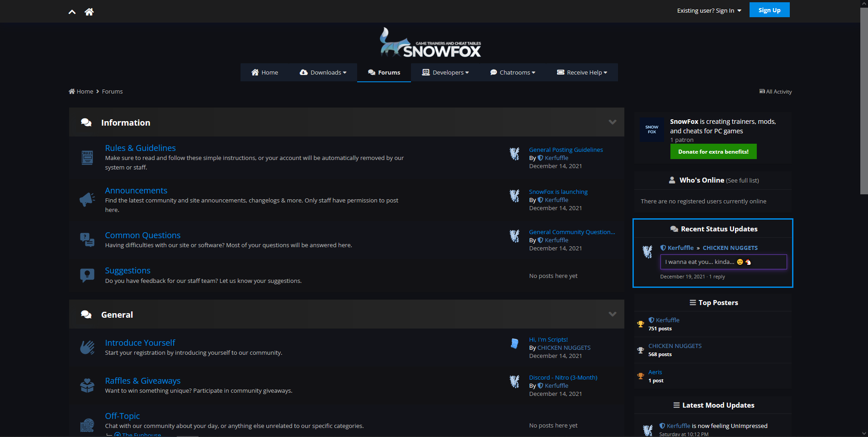Click Home in the breadcrumb trail
This screenshot has width=868, height=437.
pyautogui.click(x=81, y=91)
